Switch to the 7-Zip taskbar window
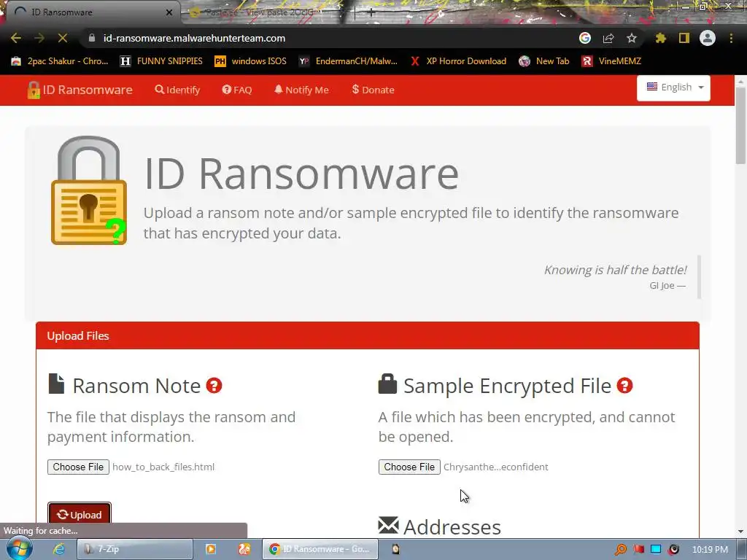 coord(135,549)
